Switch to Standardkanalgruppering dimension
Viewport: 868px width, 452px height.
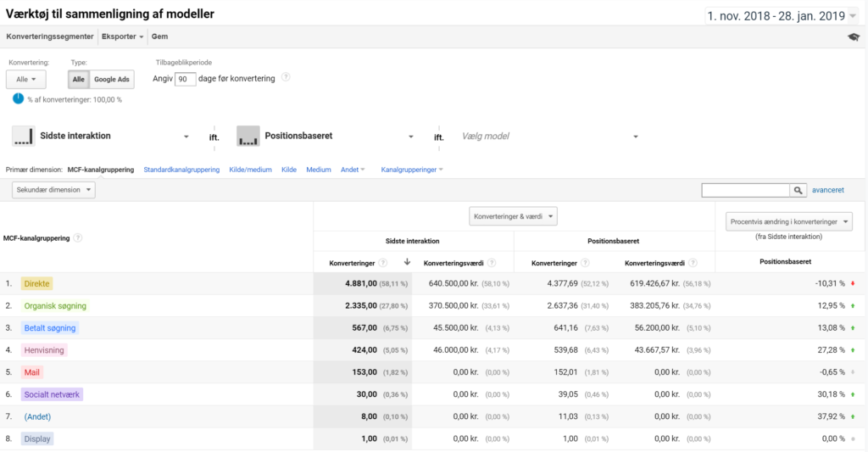click(x=181, y=170)
